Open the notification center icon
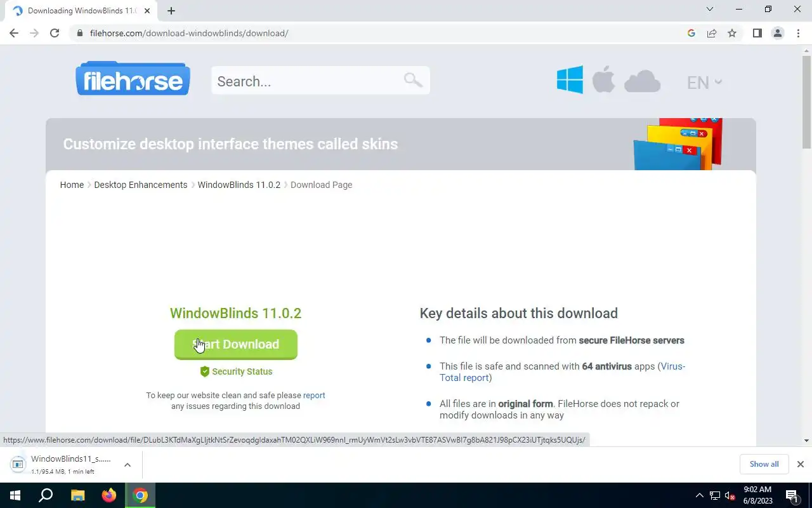Image resolution: width=812 pixels, height=508 pixels. click(792, 495)
